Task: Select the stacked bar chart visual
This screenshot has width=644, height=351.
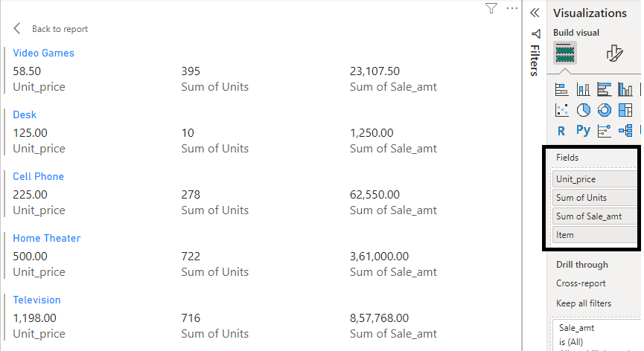Action: tap(562, 90)
